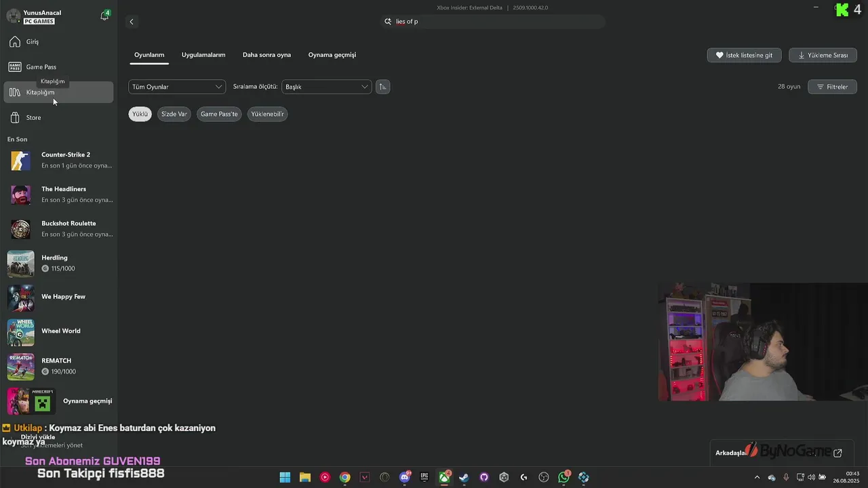
Task: Open the Store section
Action: coord(58,118)
